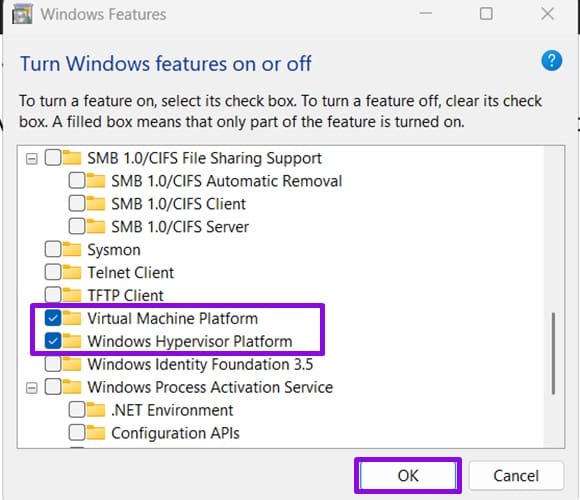Select the "Virtual Machine Platform" label
This screenshot has width=580, height=500.
click(172, 318)
